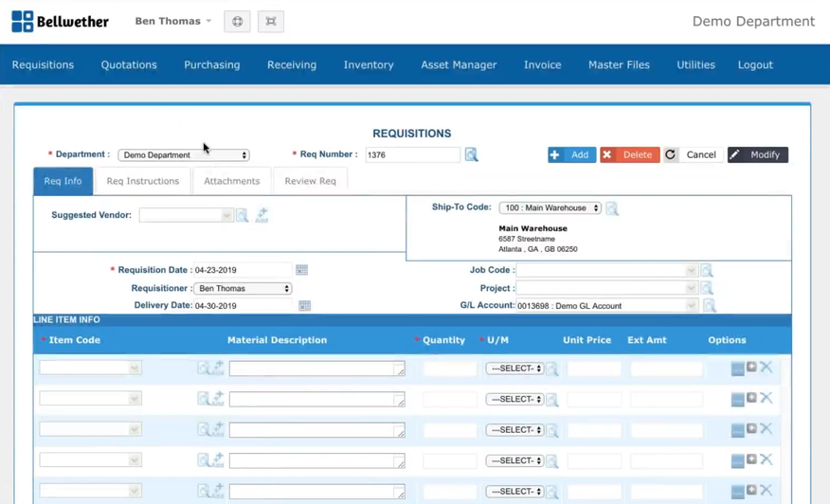The width and height of the screenshot is (830, 504).
Task: Click the Ship-To Code lookup icon
Action: (x=612, y=208)
